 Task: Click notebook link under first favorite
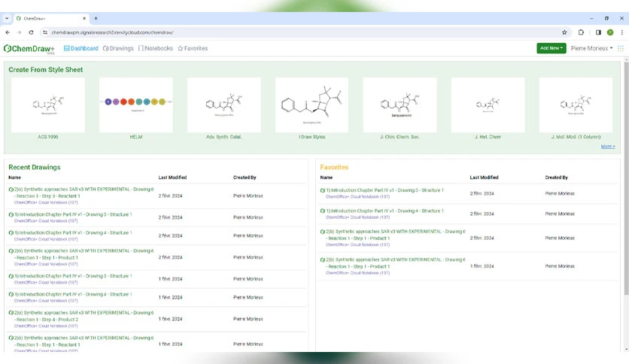[357, 197]
